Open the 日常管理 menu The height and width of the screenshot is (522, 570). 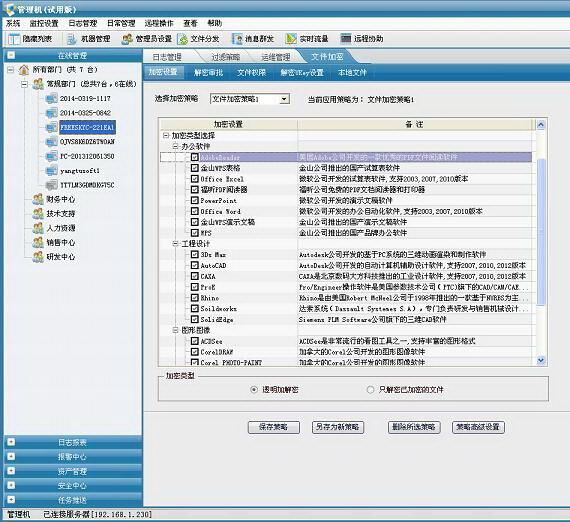tap(121, 23)
